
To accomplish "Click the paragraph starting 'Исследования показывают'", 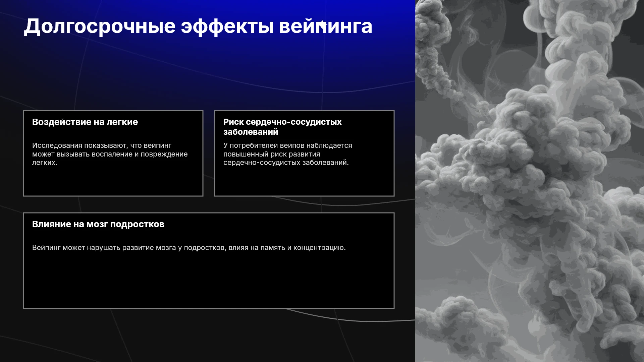I will click(x=110, y=154).
